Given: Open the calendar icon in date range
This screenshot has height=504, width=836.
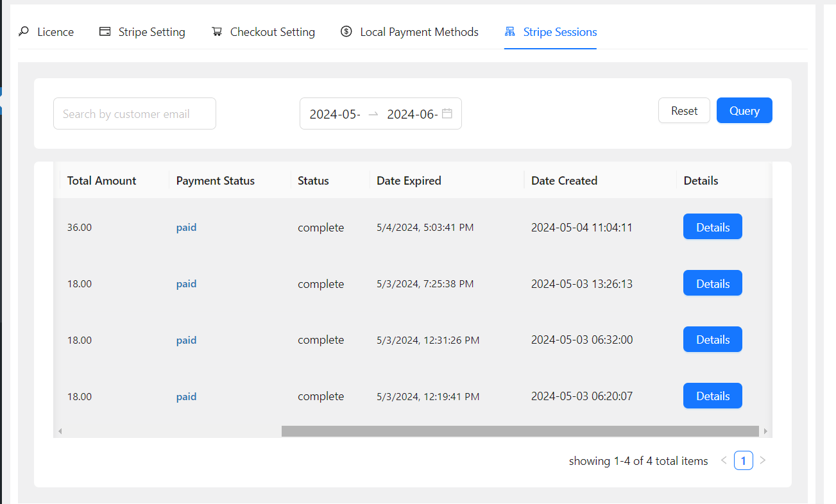Looking at the screenshot, I should click(447, 113).
